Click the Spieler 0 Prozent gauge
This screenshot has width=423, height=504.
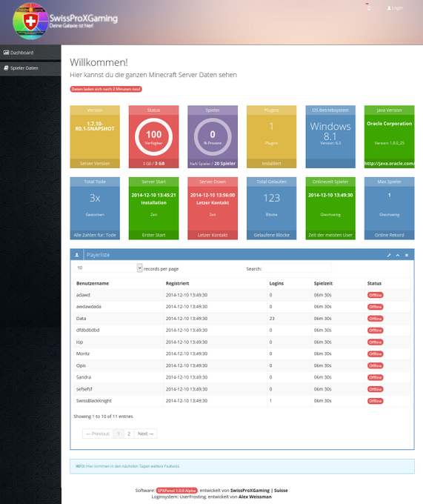213,137
